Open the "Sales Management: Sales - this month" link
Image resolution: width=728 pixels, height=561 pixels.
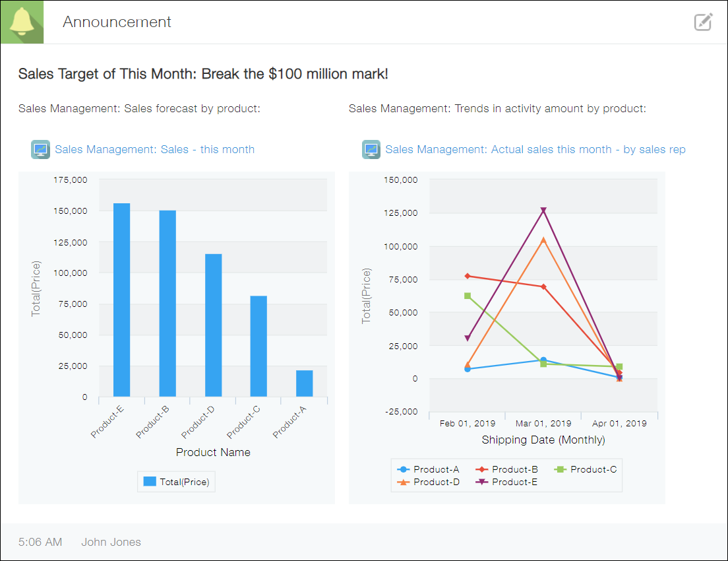point(155,150)
